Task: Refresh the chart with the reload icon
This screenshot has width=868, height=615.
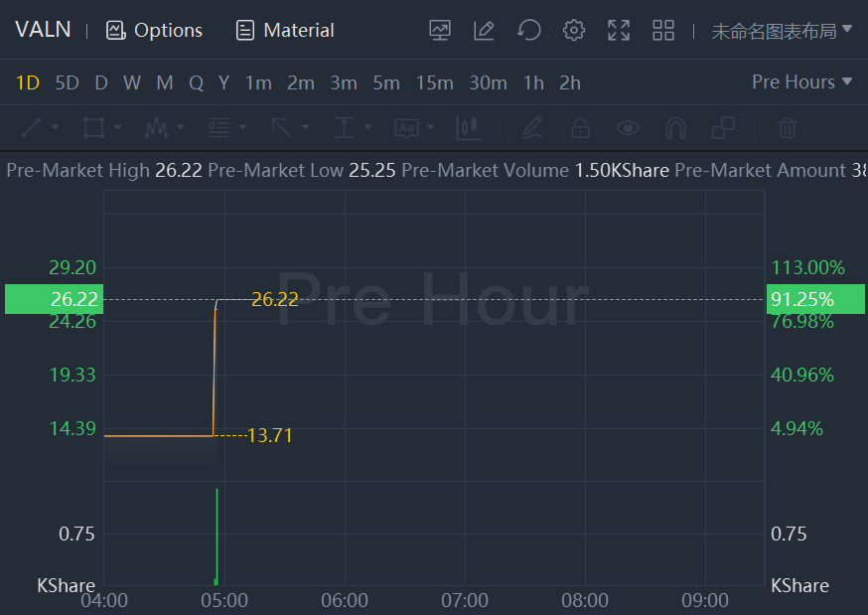Action: point(529,31)
